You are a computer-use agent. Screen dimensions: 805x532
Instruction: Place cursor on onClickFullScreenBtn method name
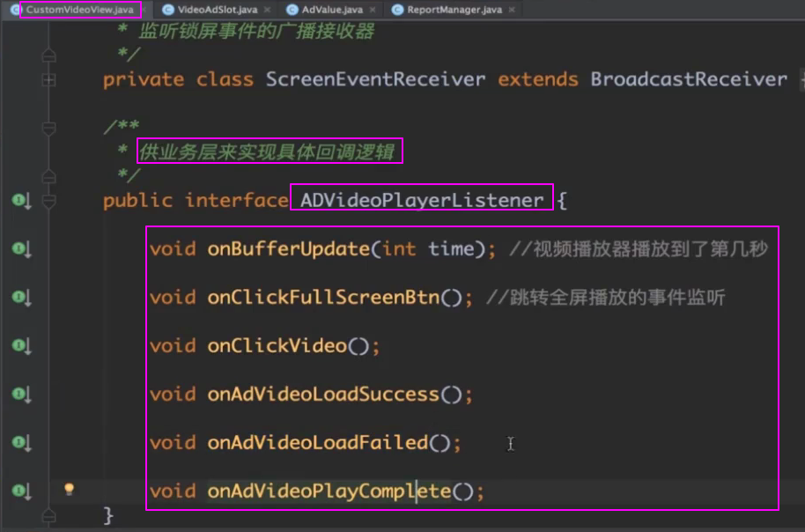tap(323, 298)
